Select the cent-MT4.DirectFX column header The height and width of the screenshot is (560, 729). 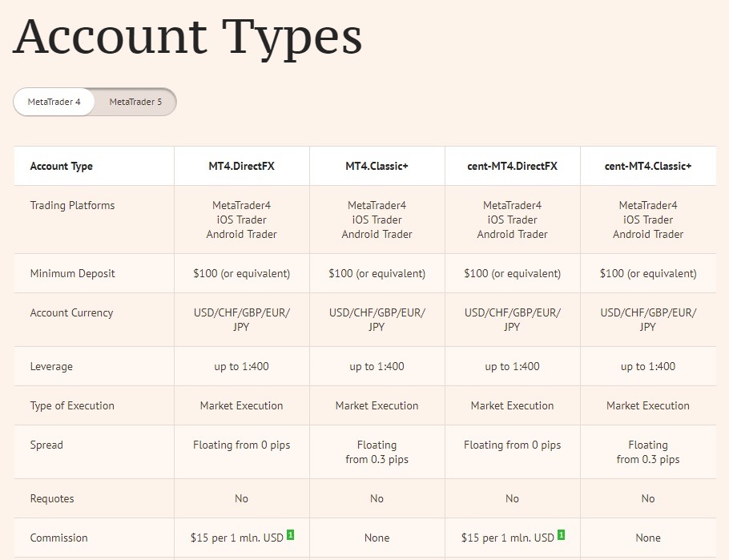tap(513, 166)
